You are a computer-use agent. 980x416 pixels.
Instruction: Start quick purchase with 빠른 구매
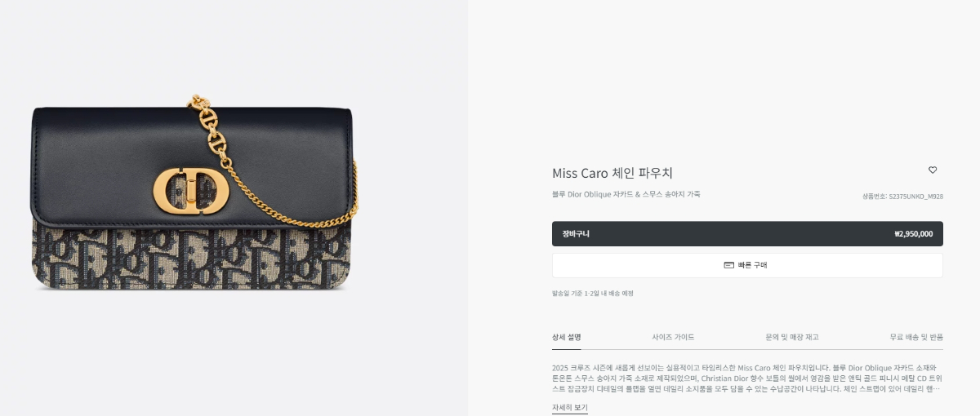click(x=747, y=265)
